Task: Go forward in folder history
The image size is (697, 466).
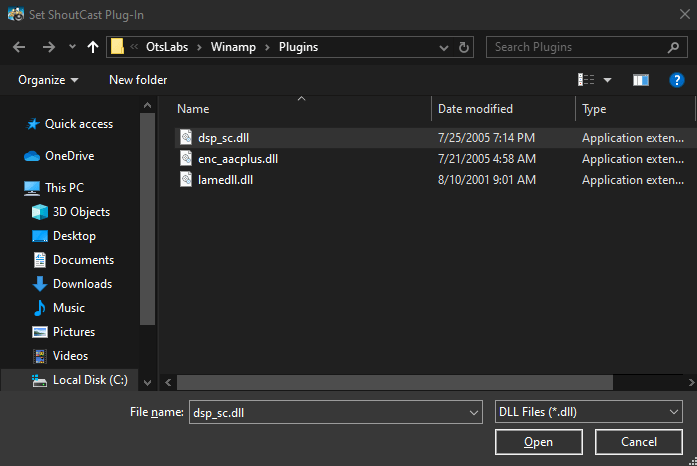Action: coord(48,47)
